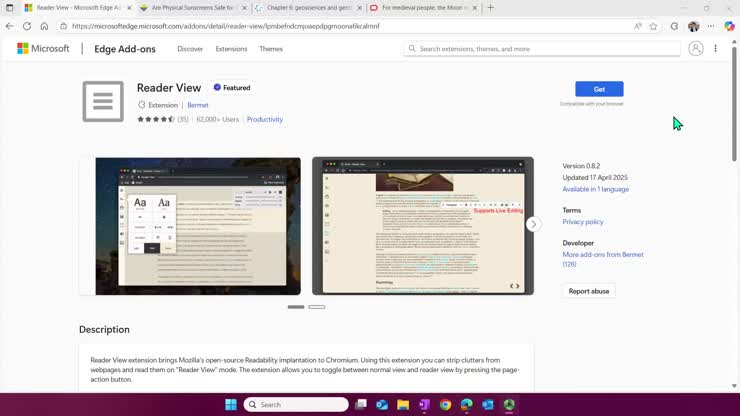Open a new browser tab
The width and height of the screenshot is (740, 416).
pyautogui.click(x=491, y=8)
